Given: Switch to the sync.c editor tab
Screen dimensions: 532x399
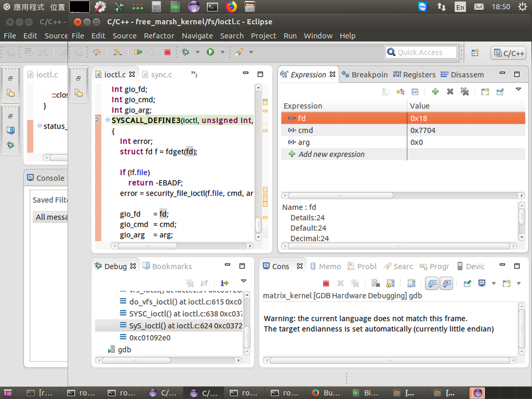Looking at the screenshot, I should [x=157, y=75].
